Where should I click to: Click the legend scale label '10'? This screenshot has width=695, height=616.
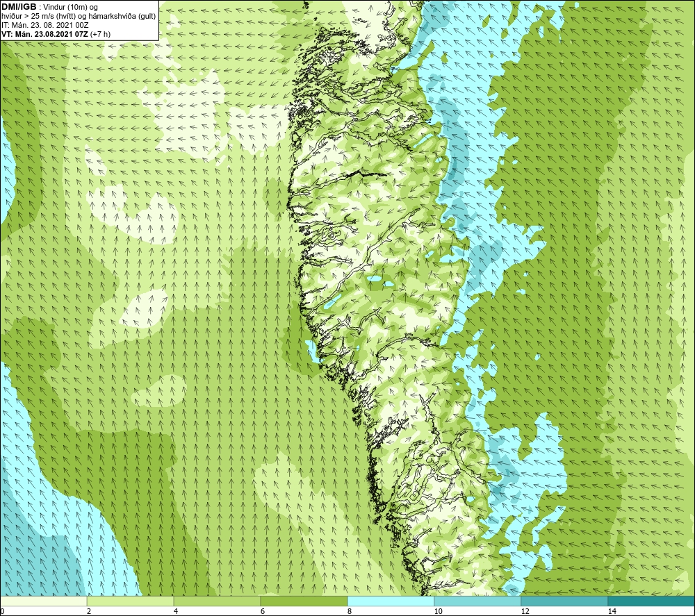438,612
